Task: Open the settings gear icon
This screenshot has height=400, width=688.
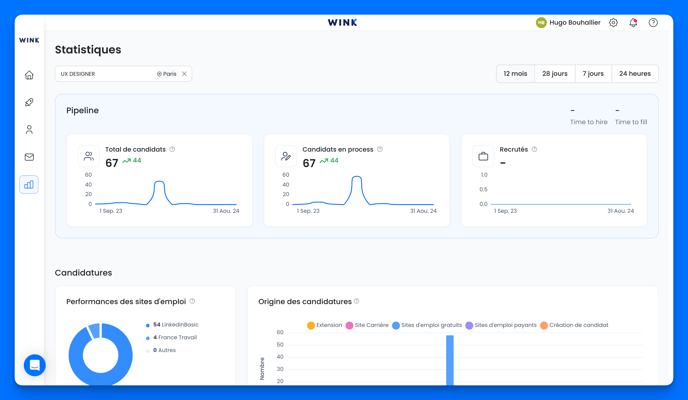Action: (613, 22)
